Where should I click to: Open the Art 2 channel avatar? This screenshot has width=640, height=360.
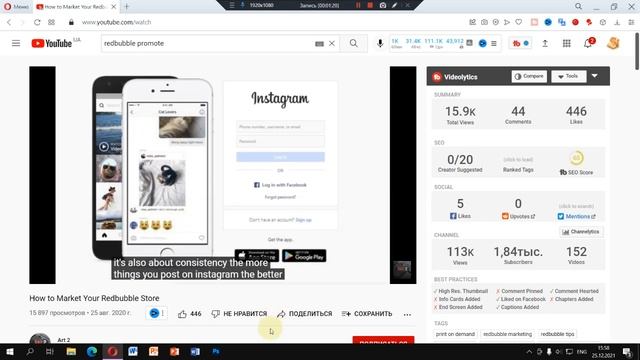click(40, 339)
